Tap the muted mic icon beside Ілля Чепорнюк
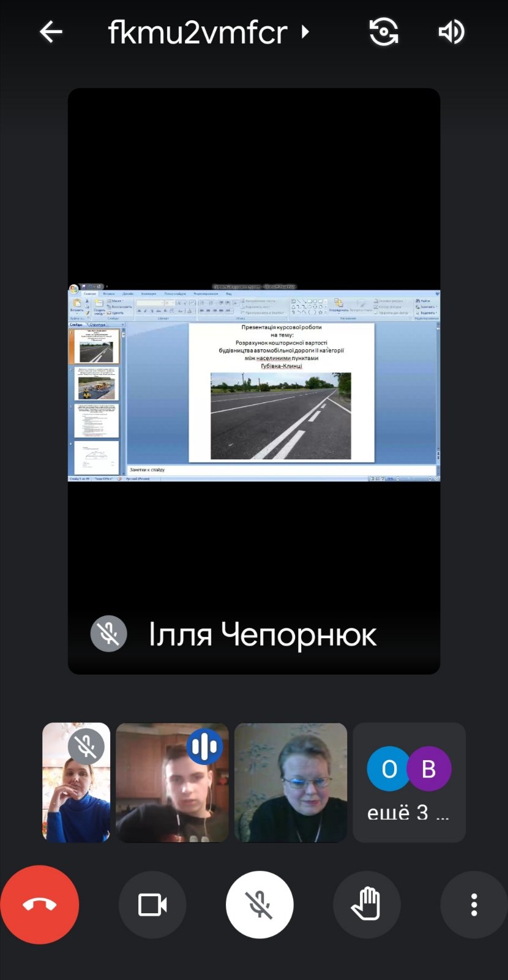Image resolution: width=508 pixels, height=980 pixels. [x=108, y=633]
